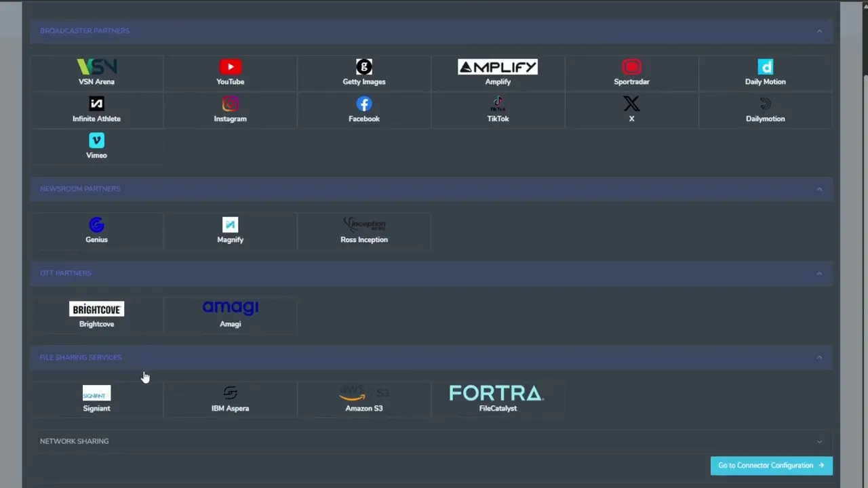Select the Vimeo connector icon
The height and width of the screenshot is (488, 868).
(96, 140)
